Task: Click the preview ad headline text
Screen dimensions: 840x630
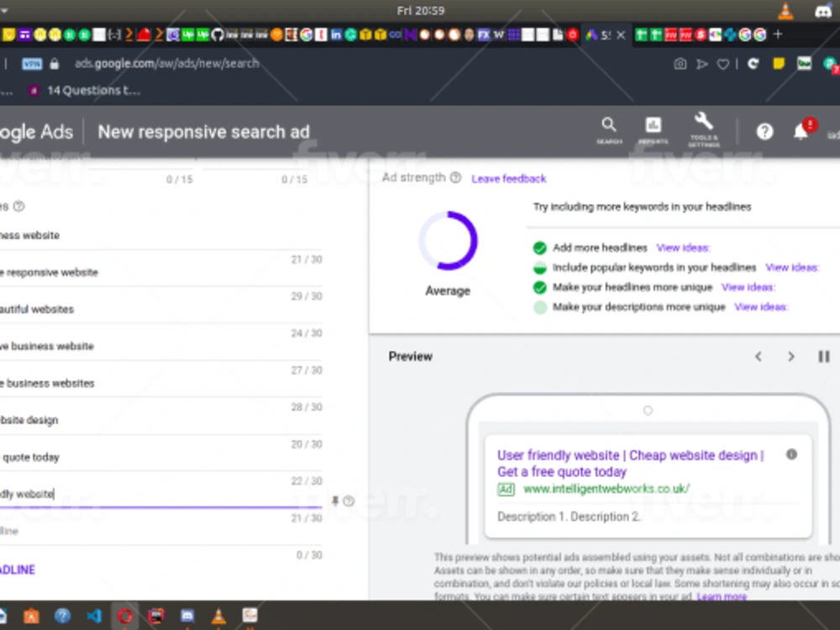Action: coord(631,464)
